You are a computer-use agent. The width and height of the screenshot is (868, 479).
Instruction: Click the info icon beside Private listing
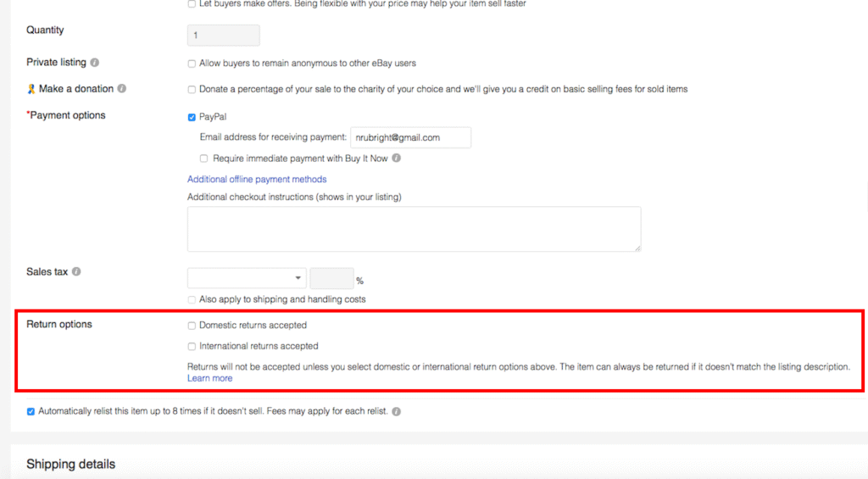[x=95, y=63]
